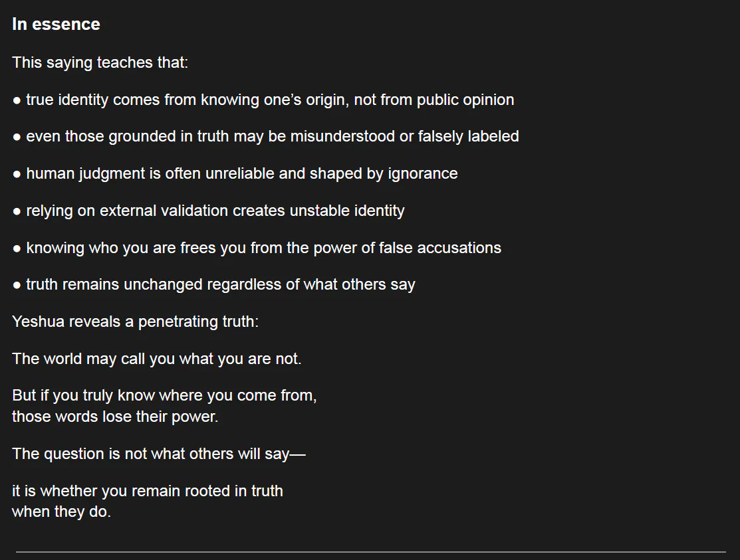
Task: Click "Yeshua reveals a penetrating truth:" line
Action: coord(135,322)
